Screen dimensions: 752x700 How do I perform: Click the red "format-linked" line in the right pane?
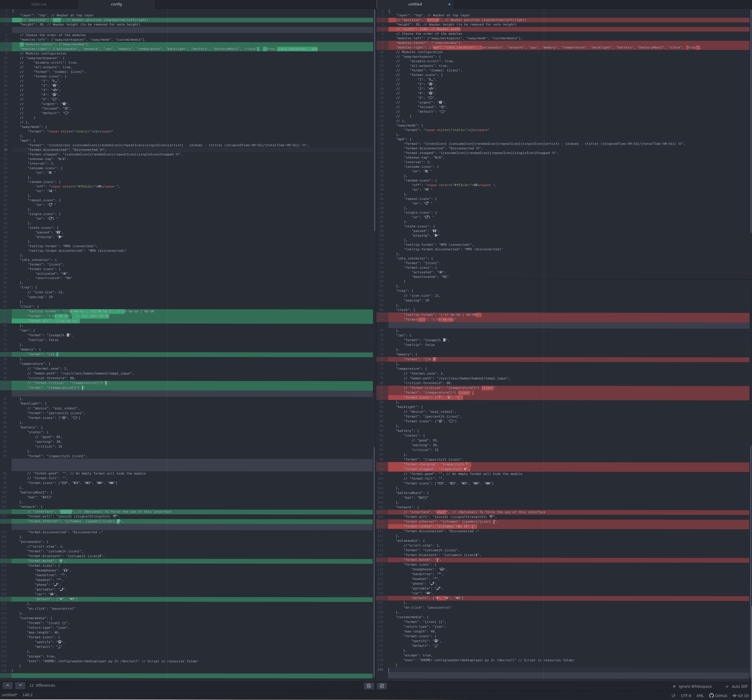(569, 526)
